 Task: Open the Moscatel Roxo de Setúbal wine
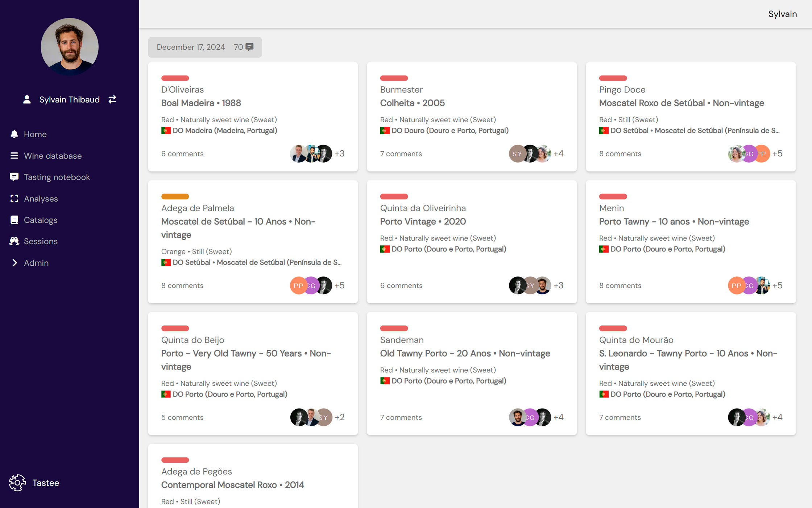coord(681,103)
